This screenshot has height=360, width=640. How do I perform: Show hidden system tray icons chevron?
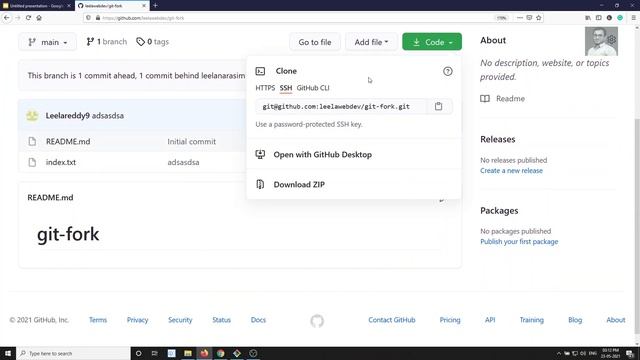[558, 353]
